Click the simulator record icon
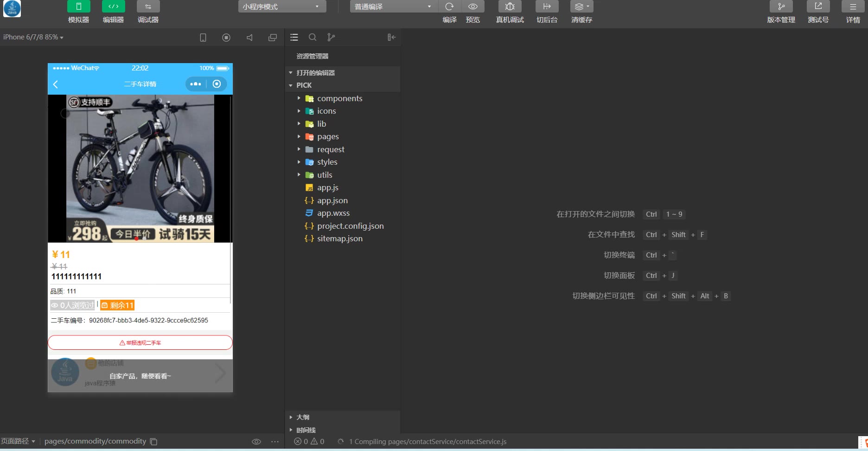 coord(226,38)
